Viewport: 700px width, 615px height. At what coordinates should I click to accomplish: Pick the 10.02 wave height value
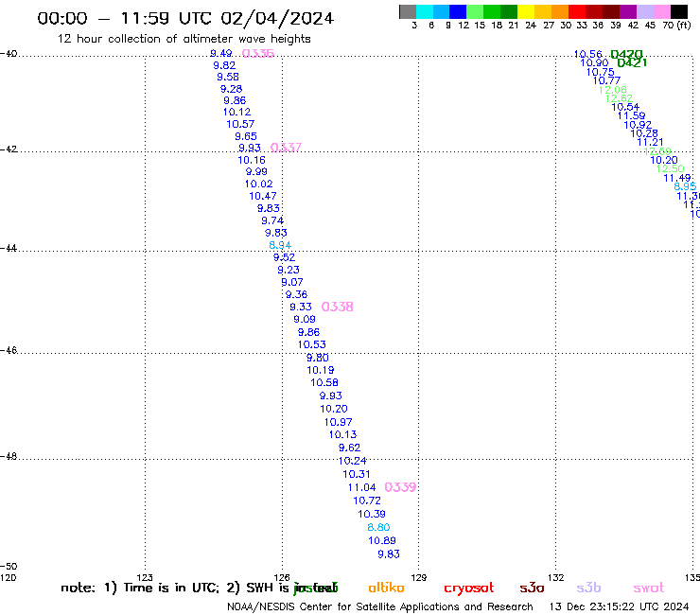pyautogui.click(x=258, y=184)
